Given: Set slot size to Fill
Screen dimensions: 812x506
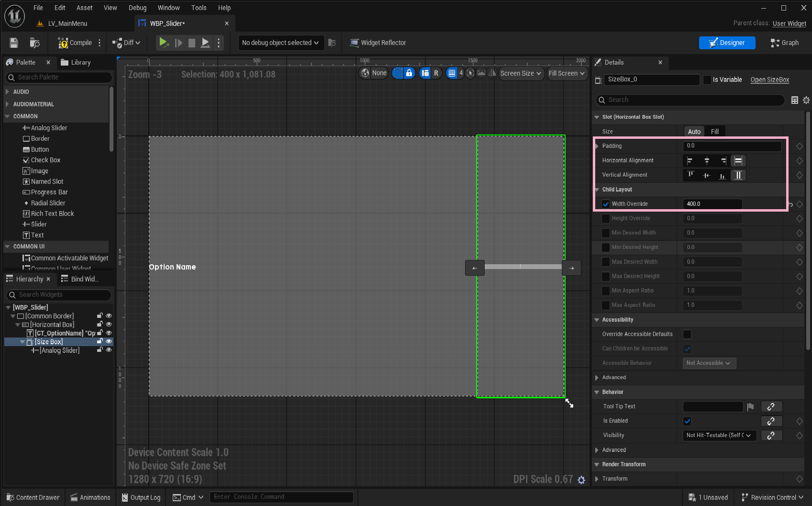Looking at the screenshot, I should pos(715,132).
